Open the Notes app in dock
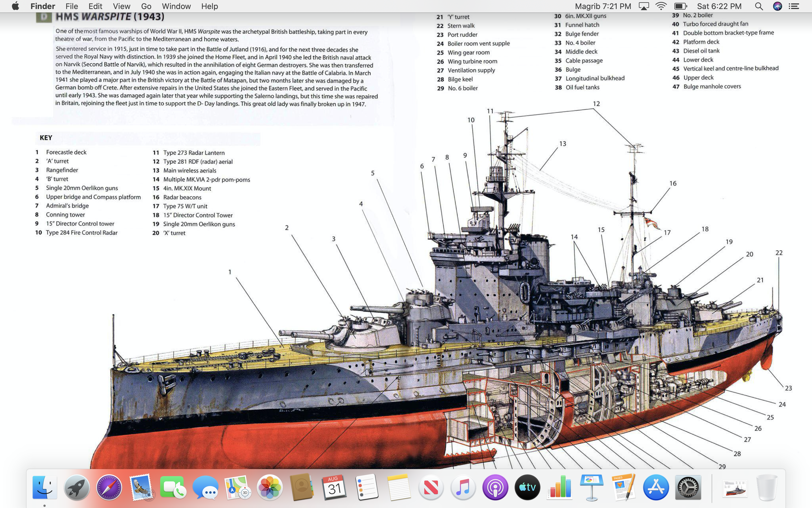Image resolution: width=812 pixels, height=508 pixels. pos(399,487)
